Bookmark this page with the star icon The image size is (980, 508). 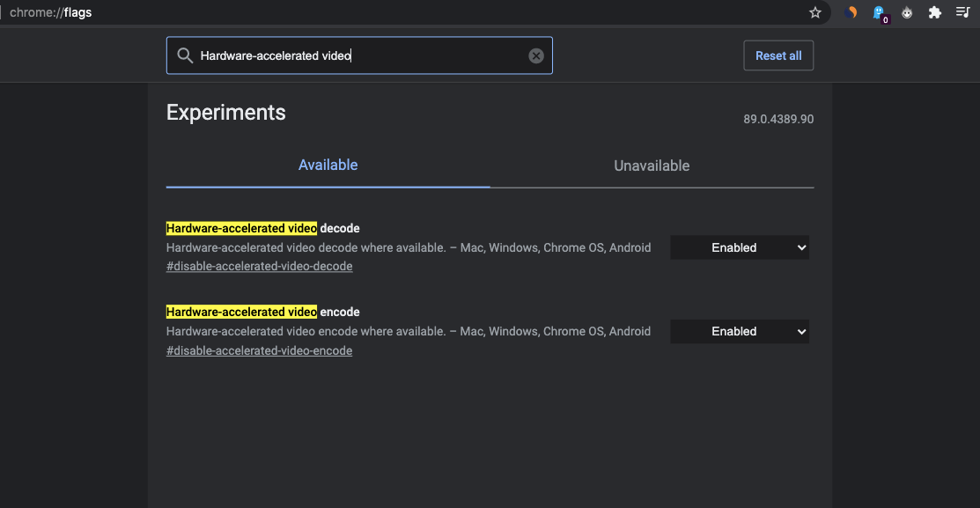coord(815,12)
